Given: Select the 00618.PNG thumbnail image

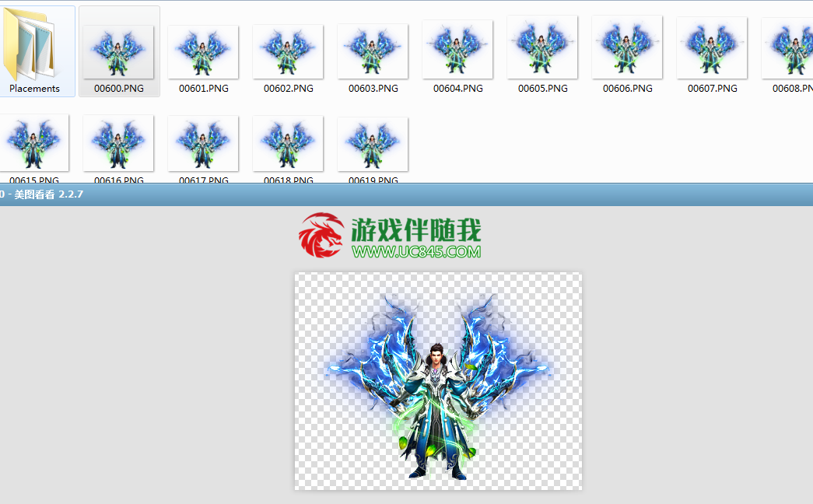Looking at the screenshot, I should [x=289, y=144].
